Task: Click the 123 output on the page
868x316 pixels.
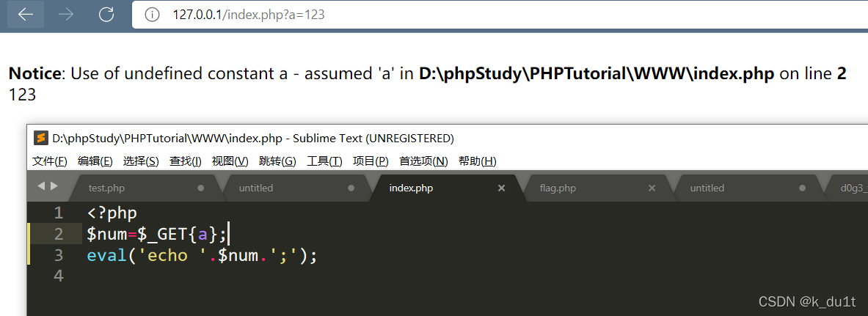Action: [22, 95]
